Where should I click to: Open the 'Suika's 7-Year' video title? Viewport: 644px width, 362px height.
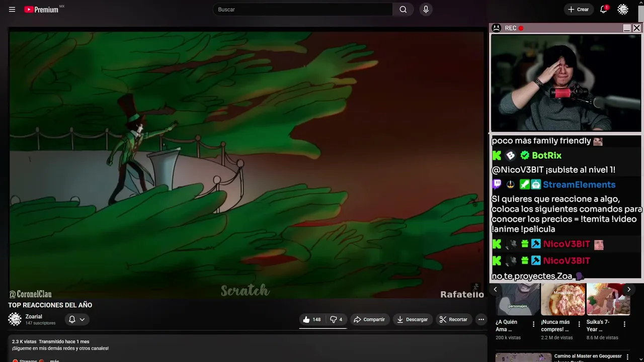pos(598,326)
